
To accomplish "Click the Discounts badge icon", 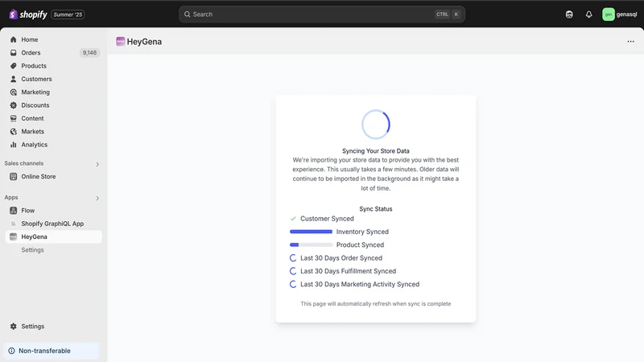I will click(x=13, y=105).
